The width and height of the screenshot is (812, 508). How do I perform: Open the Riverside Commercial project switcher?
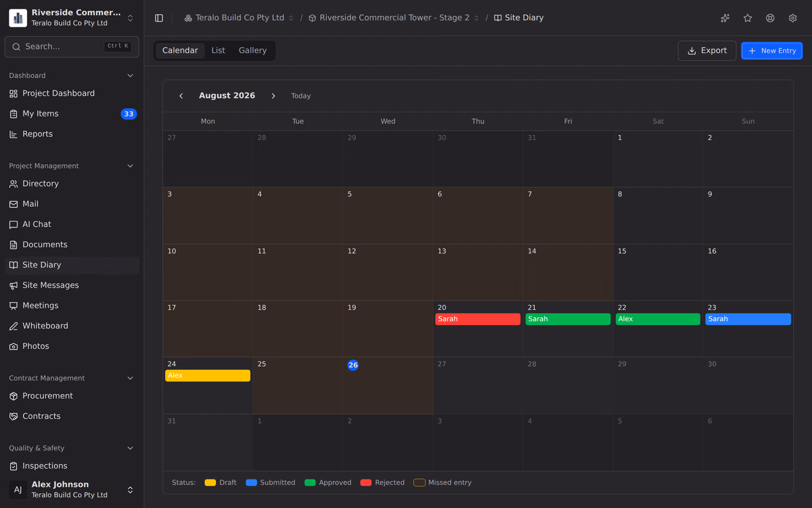[x=72, y=18]
